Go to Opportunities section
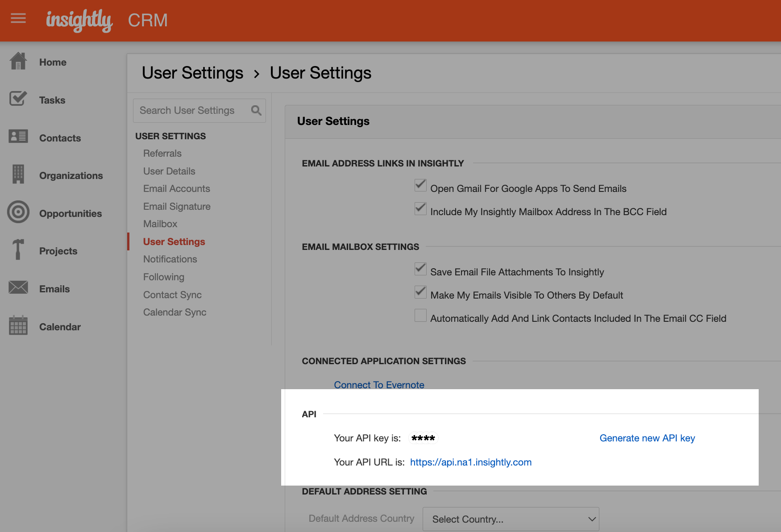The image size is (781, 532). [x=71, y=214]
